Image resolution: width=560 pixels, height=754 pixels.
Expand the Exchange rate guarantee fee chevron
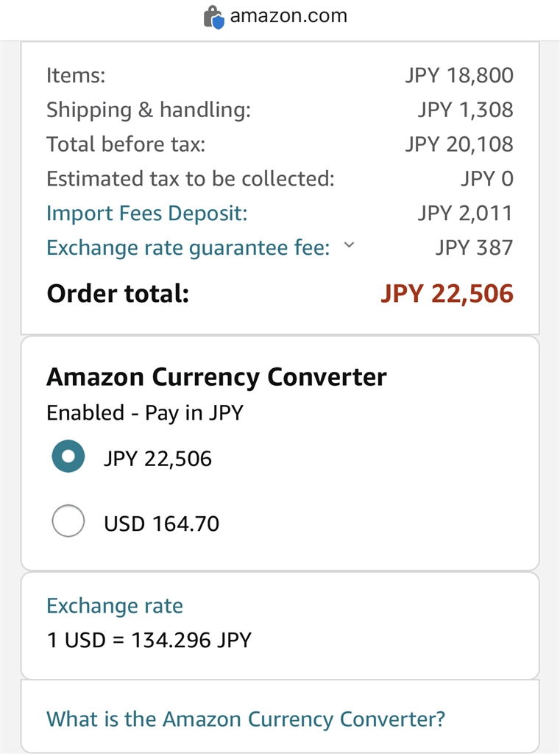coord(349,246)
